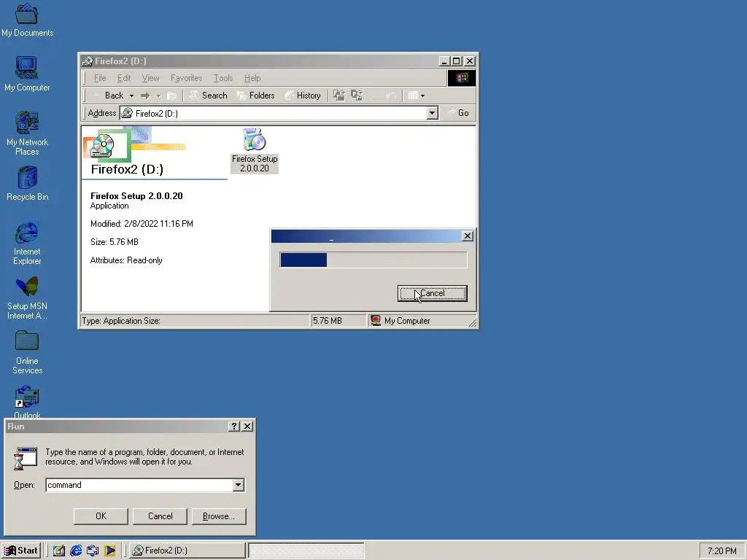Open the File menu
Screen dimensions: 747x560
100,78
